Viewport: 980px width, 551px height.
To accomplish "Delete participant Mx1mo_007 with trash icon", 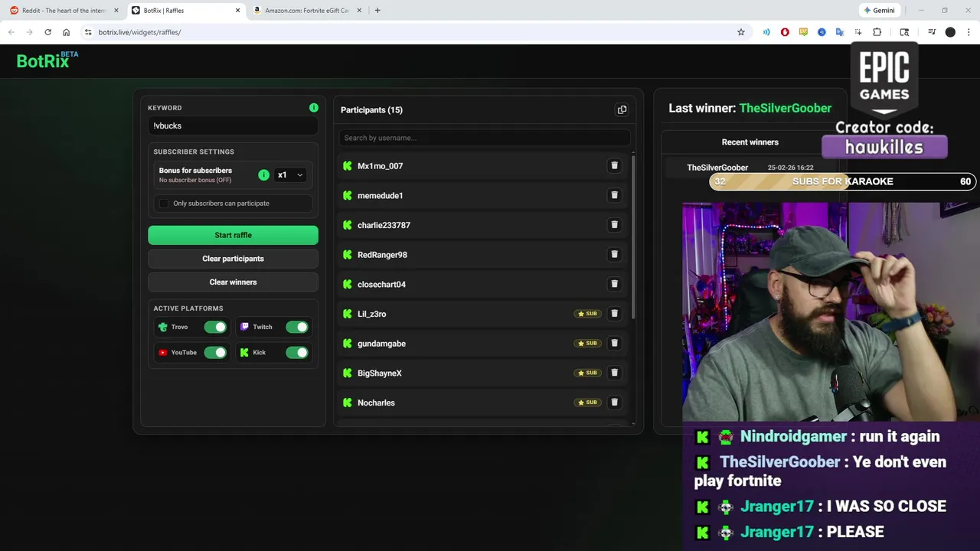I will pyautogui.click(x=614, y=165).
